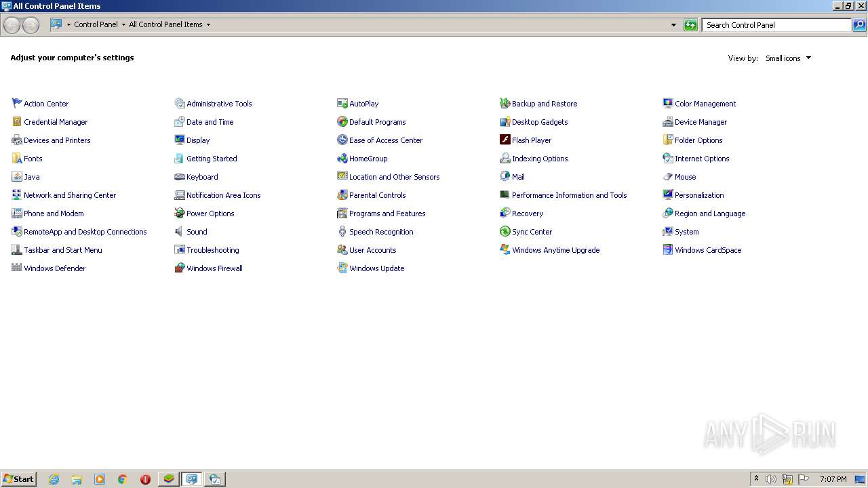The image size is (868, 488).
Task: Click the Sound speaker icon
Action: click(180, 231)
